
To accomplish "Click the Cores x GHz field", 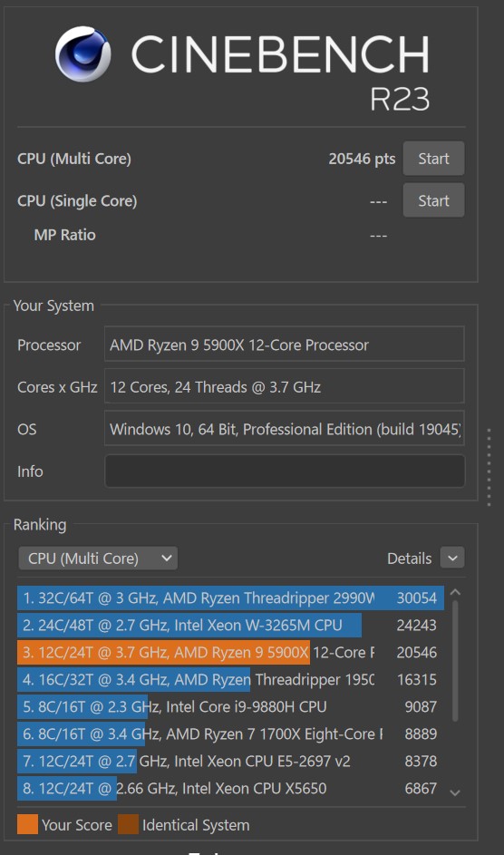I will pyautogui.click(x=285, y=387).
